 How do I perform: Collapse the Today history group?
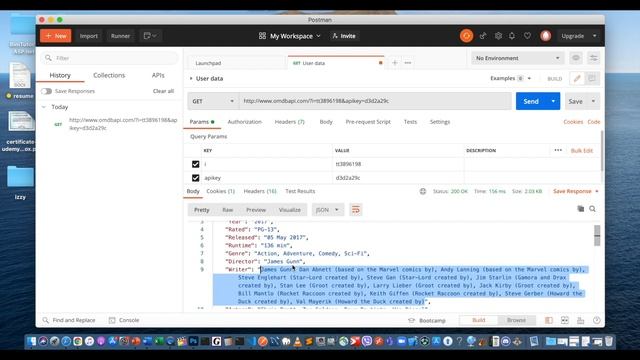tap(44, 107)
